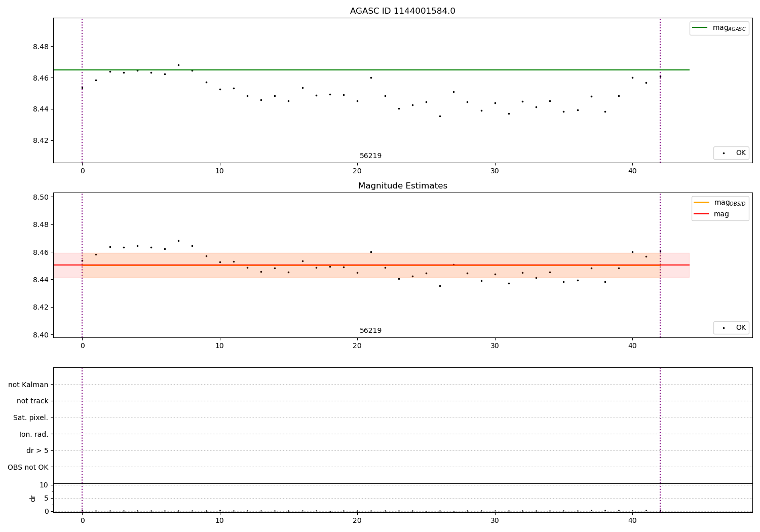Screen dimensions: 760x532
Task: Click the 56219 label in middle plot
Action: [x=370, y=331]
